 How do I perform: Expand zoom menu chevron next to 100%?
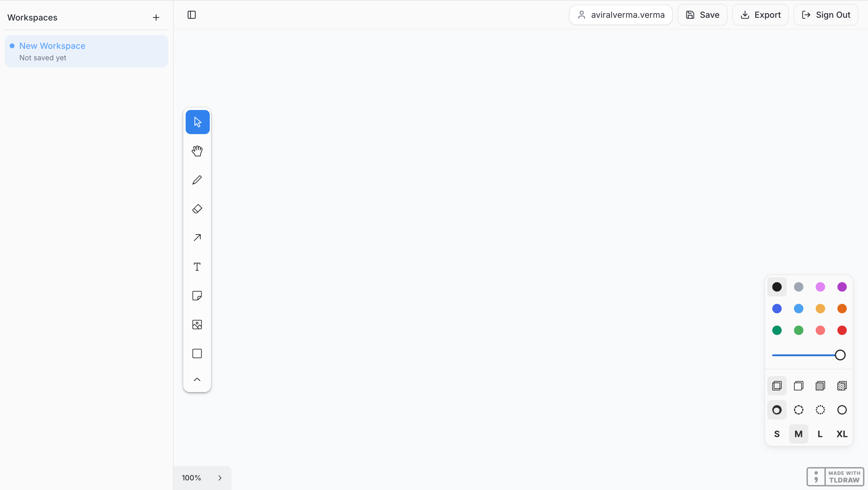pyautogui.click(x=220, y=478)
